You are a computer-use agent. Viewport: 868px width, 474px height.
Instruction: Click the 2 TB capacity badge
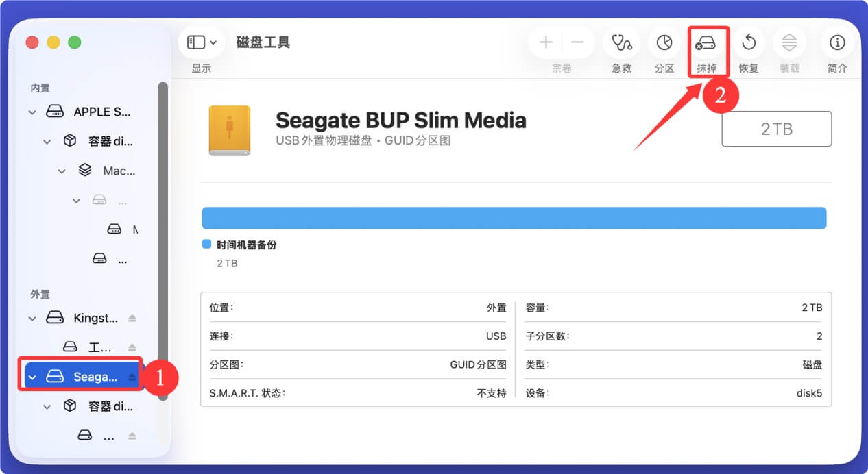click(775, 129)
